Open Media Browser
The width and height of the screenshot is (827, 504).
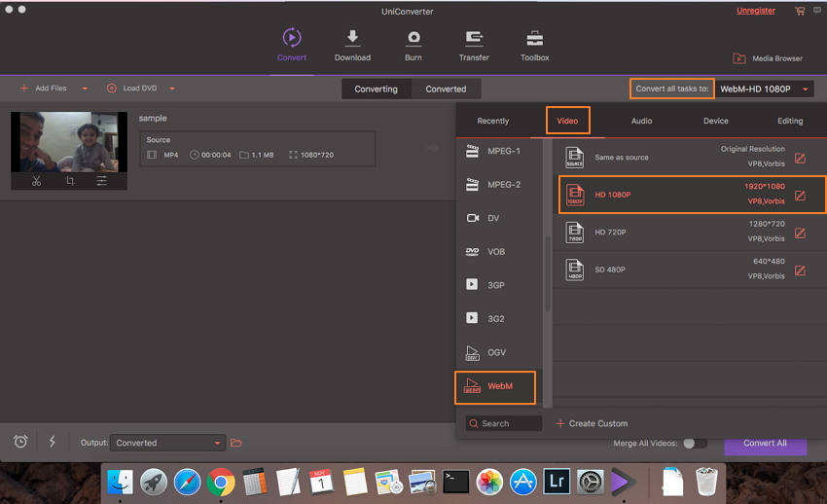[768, 58]
